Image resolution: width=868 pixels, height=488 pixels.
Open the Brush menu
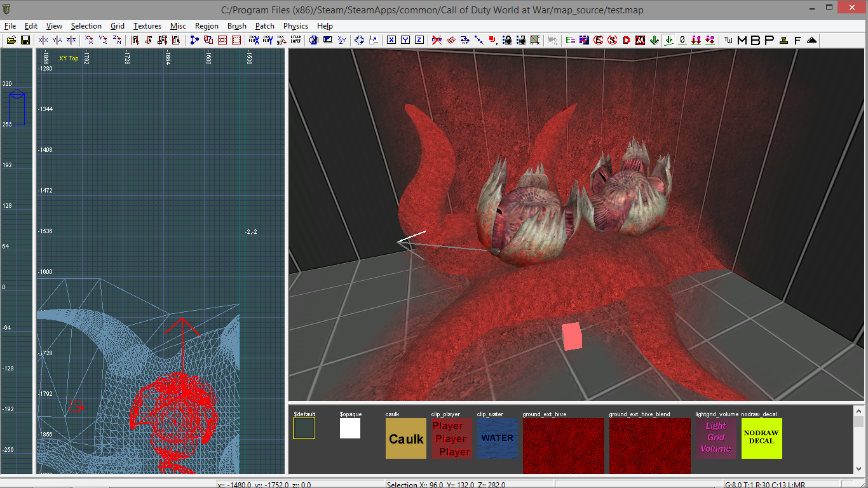(x=237, y=26)
